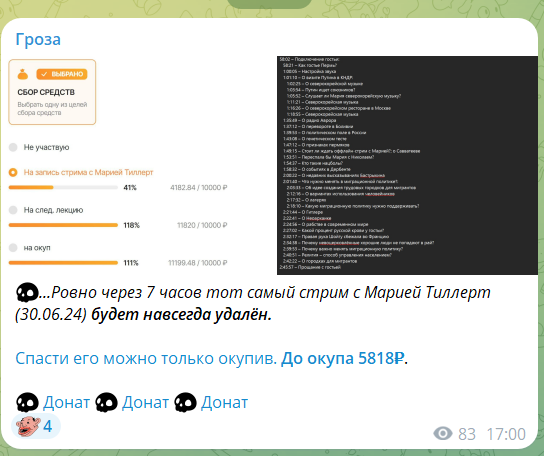
Task: Click the skull emoji before third Донат
Action: 186,402
